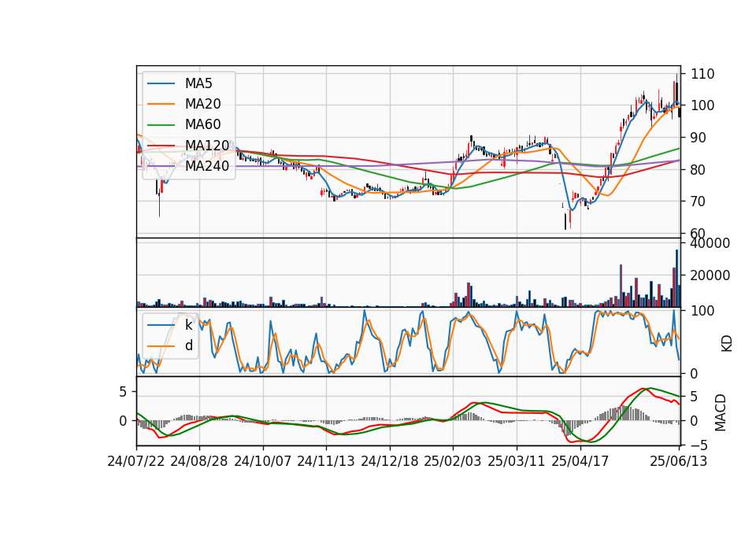Click the MA5 legend label
Screen dimensions: 756x543
(198, 83)
